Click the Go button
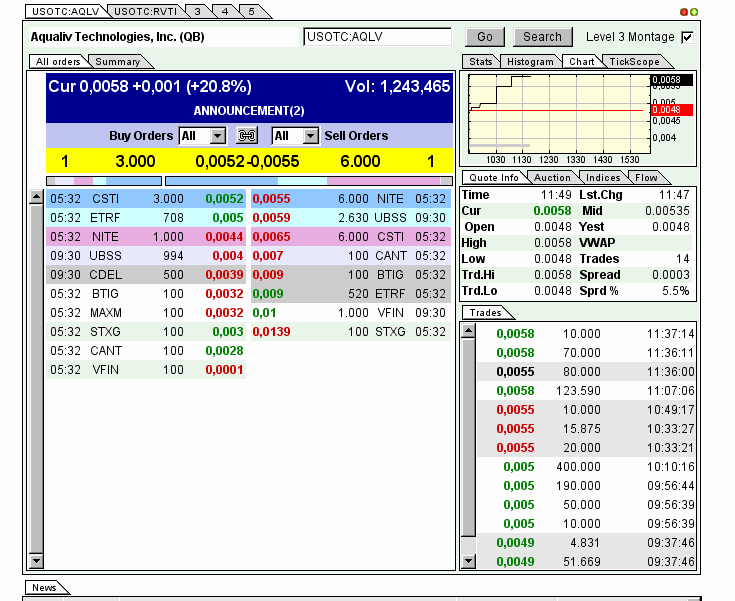Viewport: 735px width, 601px height. coord(485,37)
